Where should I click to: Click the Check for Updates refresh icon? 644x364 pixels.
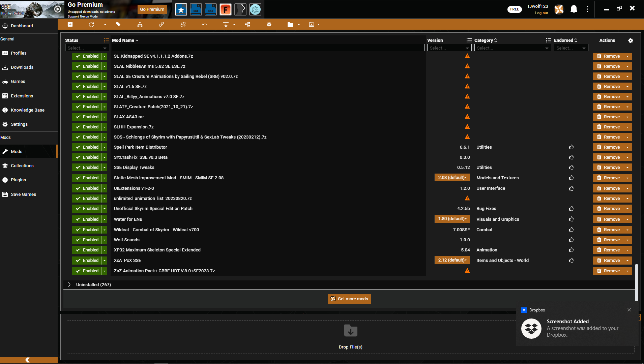click(x=91, y=24)
